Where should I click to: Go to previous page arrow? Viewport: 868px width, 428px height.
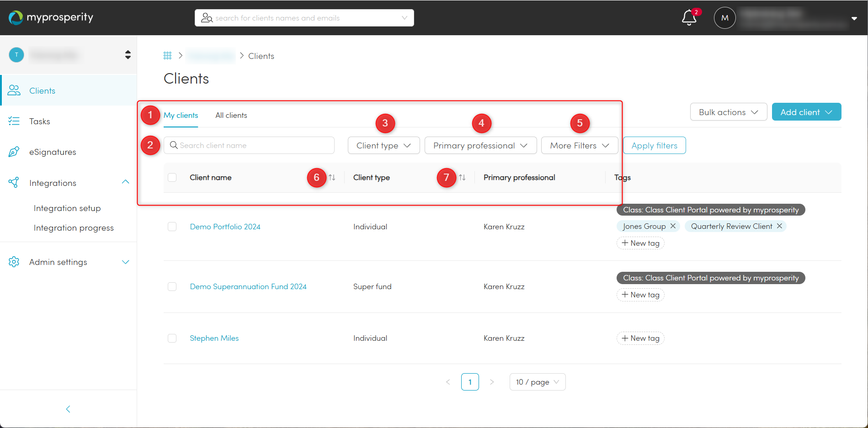[448, 382]
